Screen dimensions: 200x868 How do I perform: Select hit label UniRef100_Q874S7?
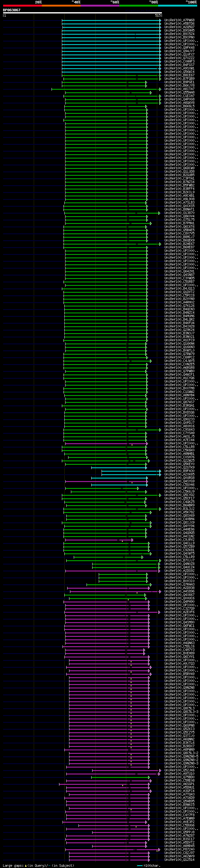(x=179, y=402)
